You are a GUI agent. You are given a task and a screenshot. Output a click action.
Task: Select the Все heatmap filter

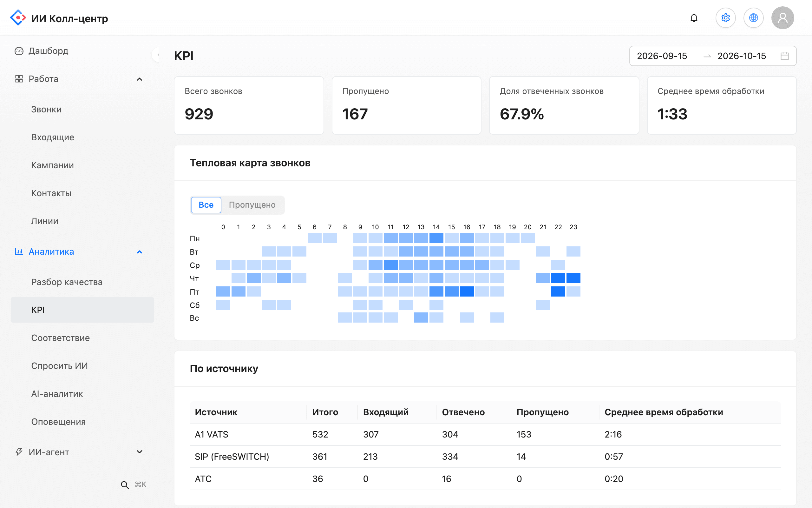click(206, 205)
